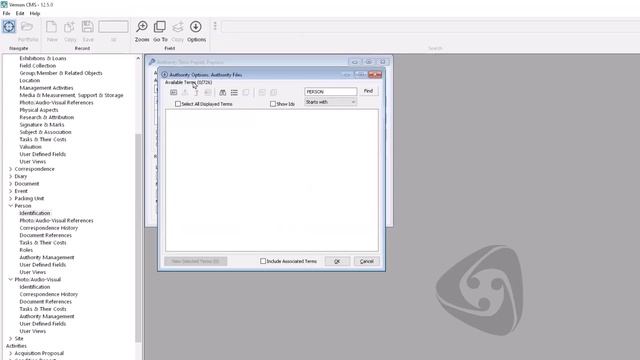Click the View Selected Terms button
The width and height of the screenshot is (640, 360).
tap(196, 261)
